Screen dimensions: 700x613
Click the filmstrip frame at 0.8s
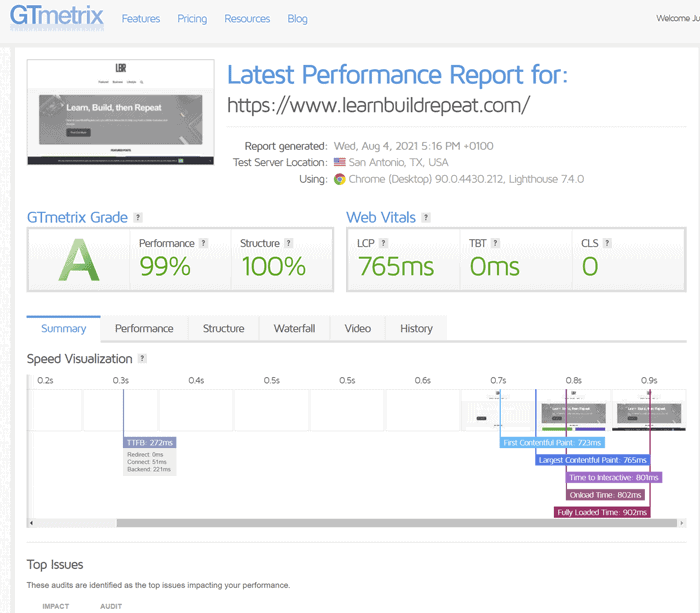tap(574, 410)
